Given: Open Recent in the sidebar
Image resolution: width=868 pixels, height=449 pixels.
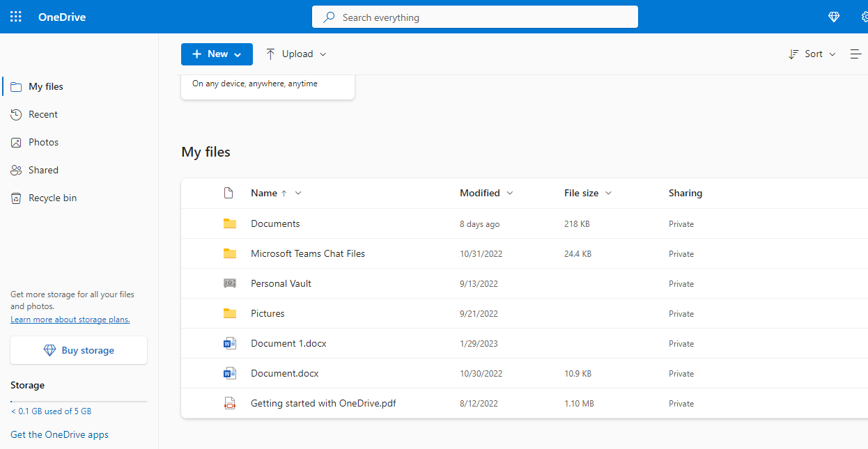Looking at the screenshot, I should pyautogui.click(x=43, y=115).
